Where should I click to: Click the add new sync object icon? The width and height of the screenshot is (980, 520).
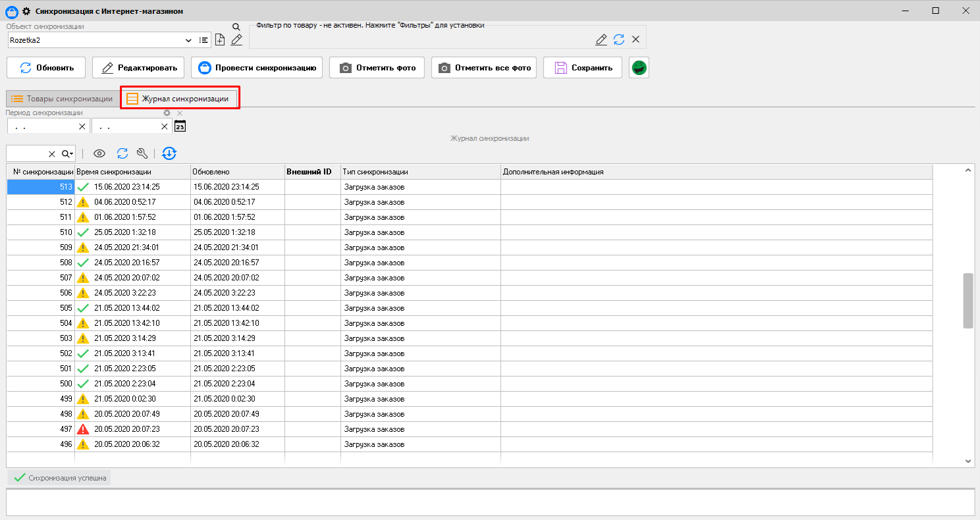[x=220, y=40]
